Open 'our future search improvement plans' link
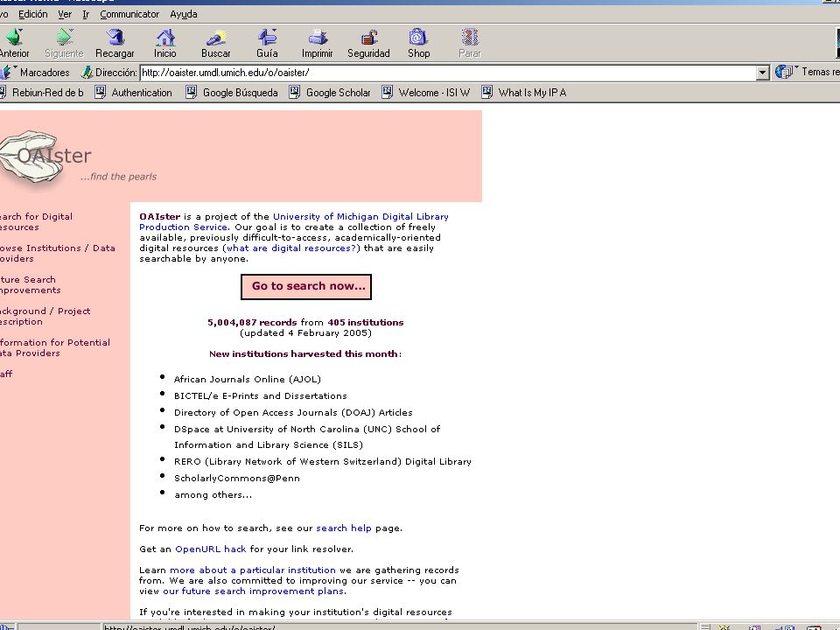 (254, 591)
